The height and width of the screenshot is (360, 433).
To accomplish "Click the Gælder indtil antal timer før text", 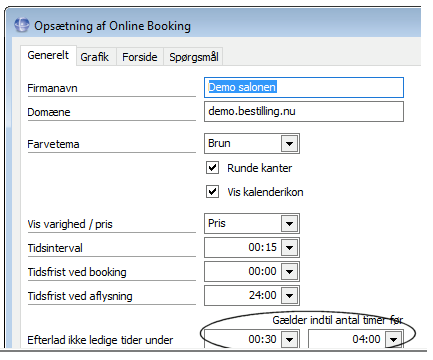I will pyautogui.click(x=338, y=320).
